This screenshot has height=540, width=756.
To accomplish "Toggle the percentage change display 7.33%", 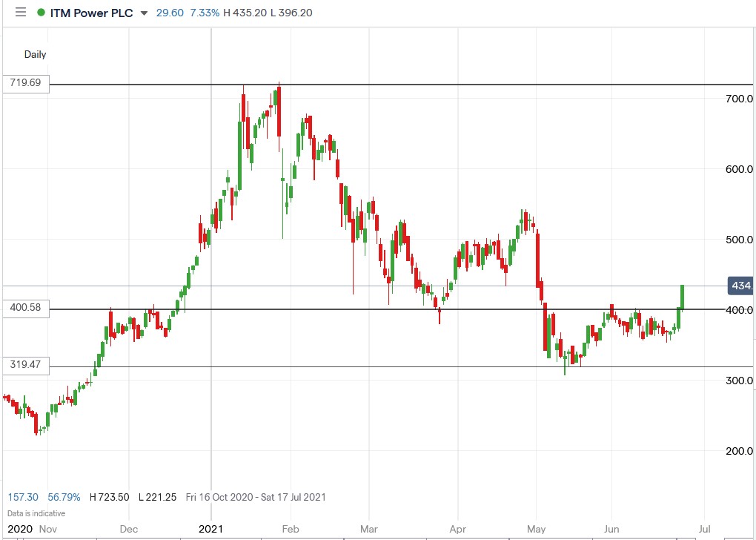I will point(205,13).
